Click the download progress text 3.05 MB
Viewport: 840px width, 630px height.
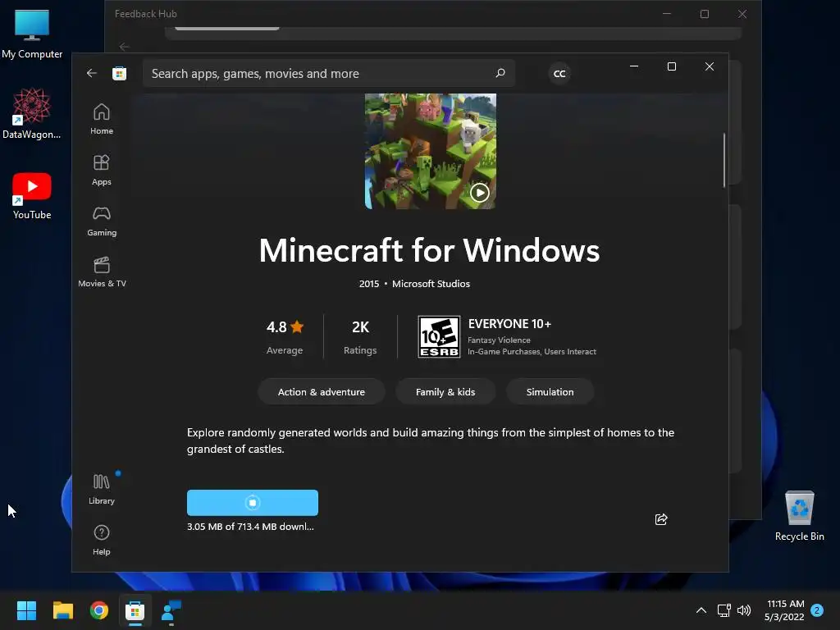[250, 527]
